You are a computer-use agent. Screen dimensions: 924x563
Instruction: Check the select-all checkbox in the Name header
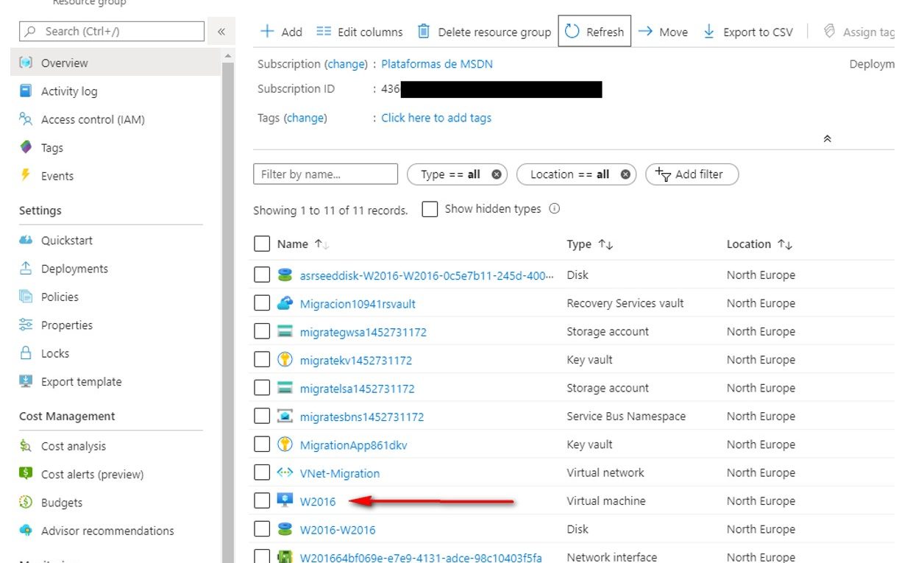262,244
